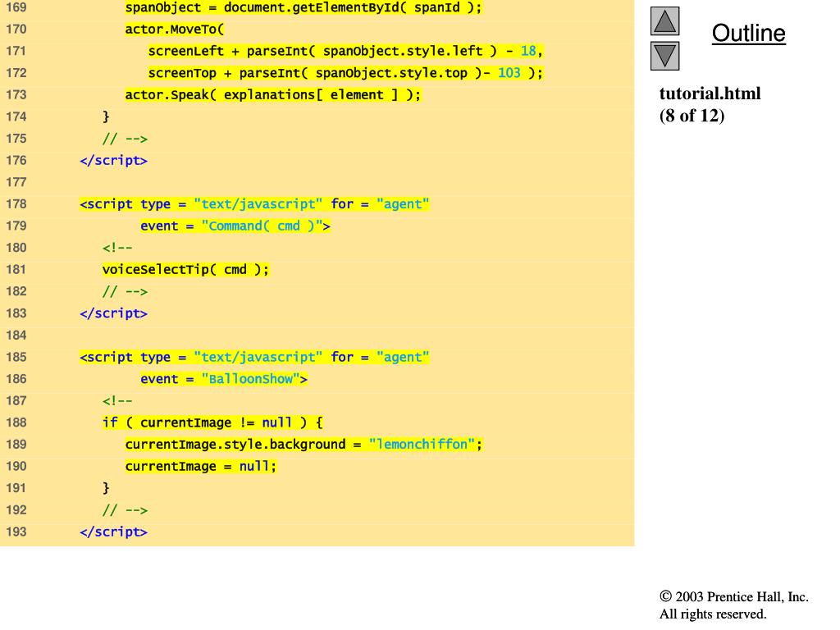The height and width of the screenshot is (630, 840).
Task: Click the script tag on line 178
Action: (x=254, y=204)
